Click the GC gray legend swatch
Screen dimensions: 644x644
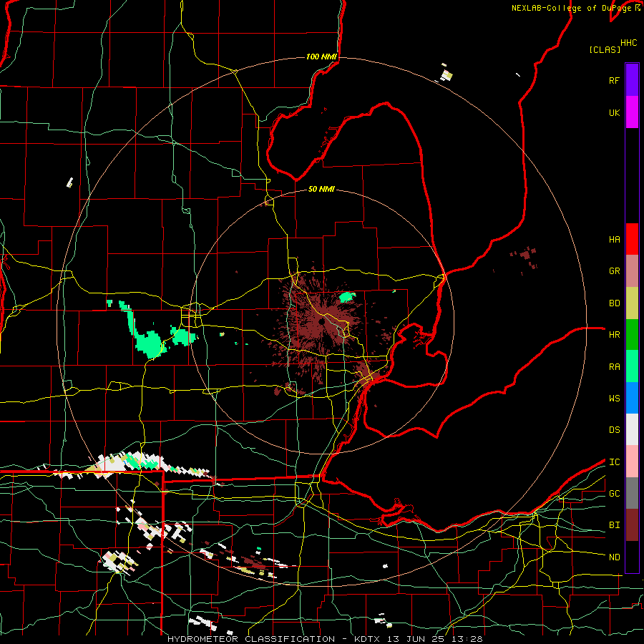click(632, 493)
